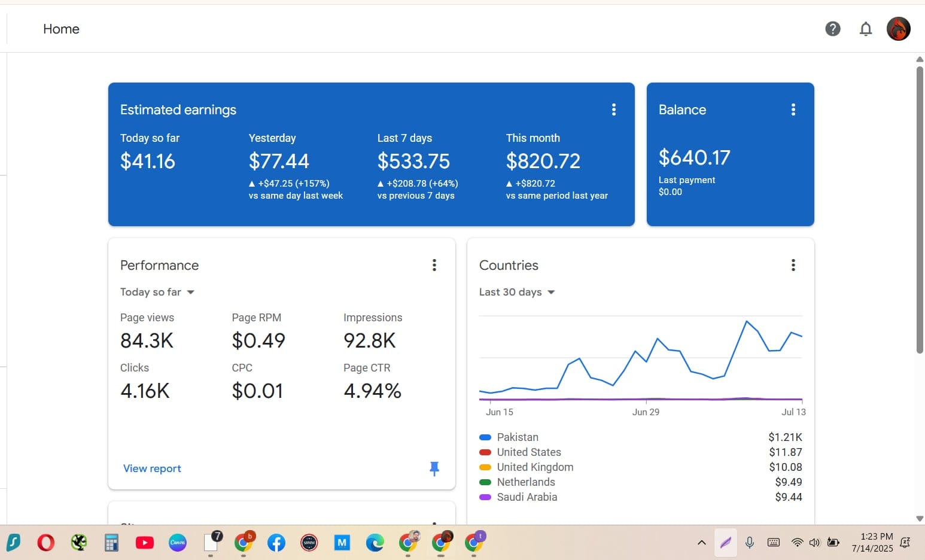Open the notifications bell
The height and width of the screenshot is (560, 925).
tap(865, 29)
